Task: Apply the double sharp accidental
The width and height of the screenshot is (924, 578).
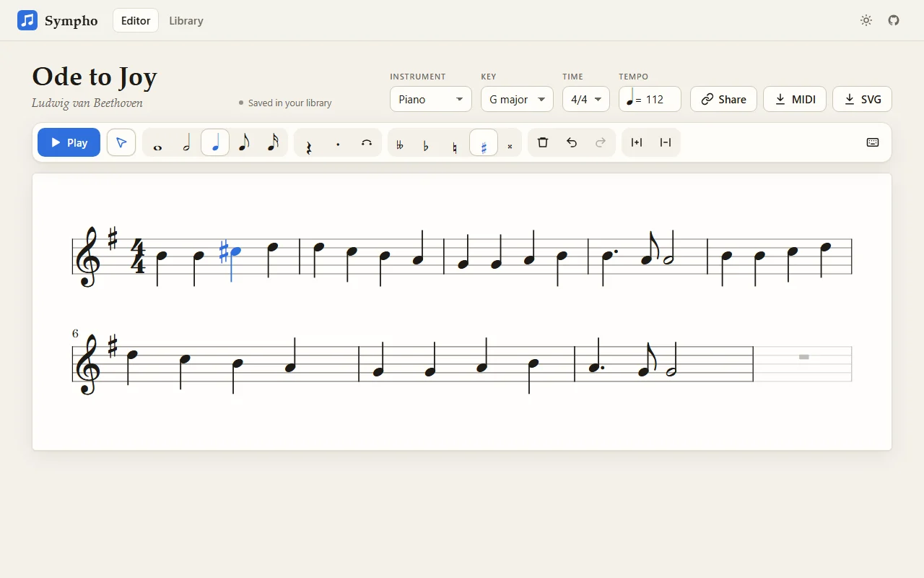Action: coord(510,143)
